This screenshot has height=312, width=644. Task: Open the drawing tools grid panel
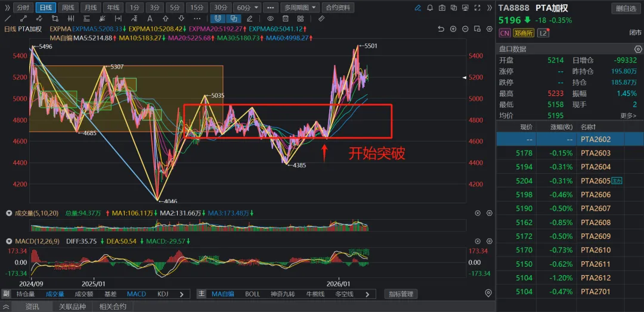click(x=300, y=18)
